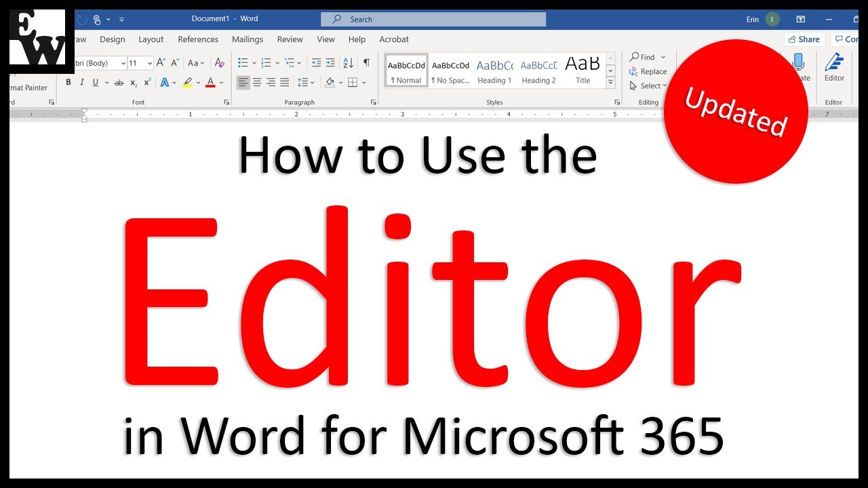Open the Mailings tab
Screen dimensions: 868x488
point(248,39)
